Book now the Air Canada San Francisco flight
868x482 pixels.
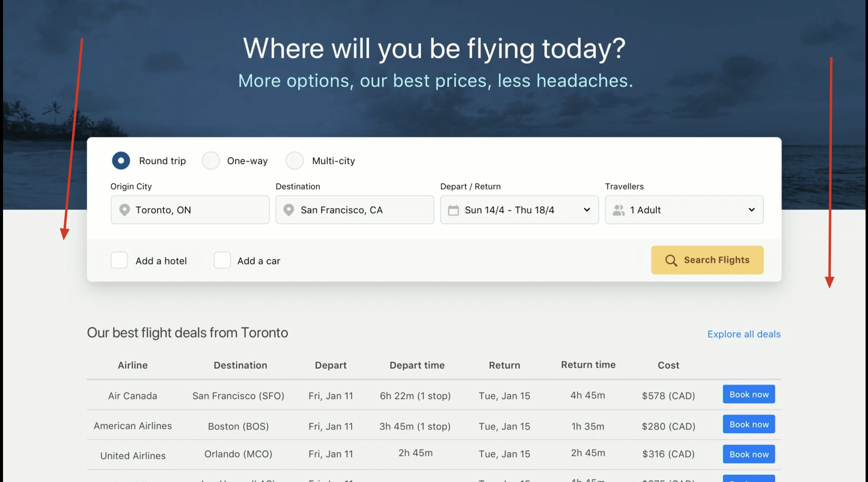tap(749, 394)
